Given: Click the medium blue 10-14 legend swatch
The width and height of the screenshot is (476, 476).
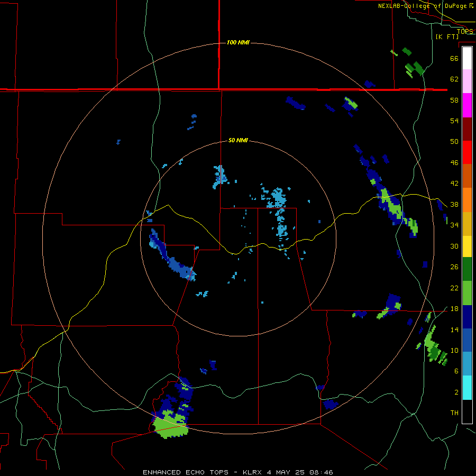Looking at the screenshot, I should pyautogui.click(x=467, y=340).
